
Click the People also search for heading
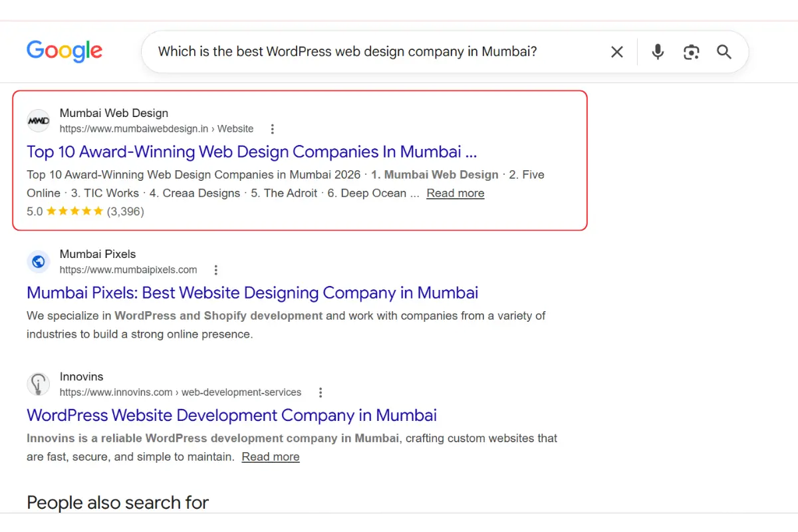point(118,502)
